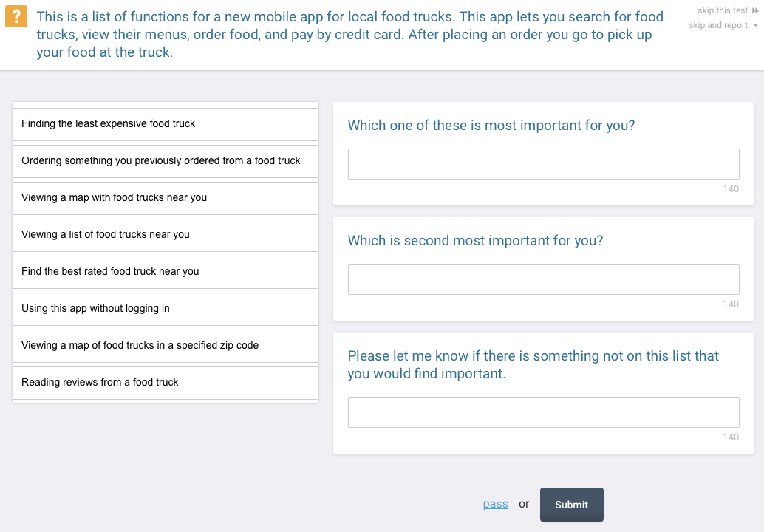Expand the skip and report dropdown arrow
Viewport: 764px width, 532px height.
pos(756,25)
